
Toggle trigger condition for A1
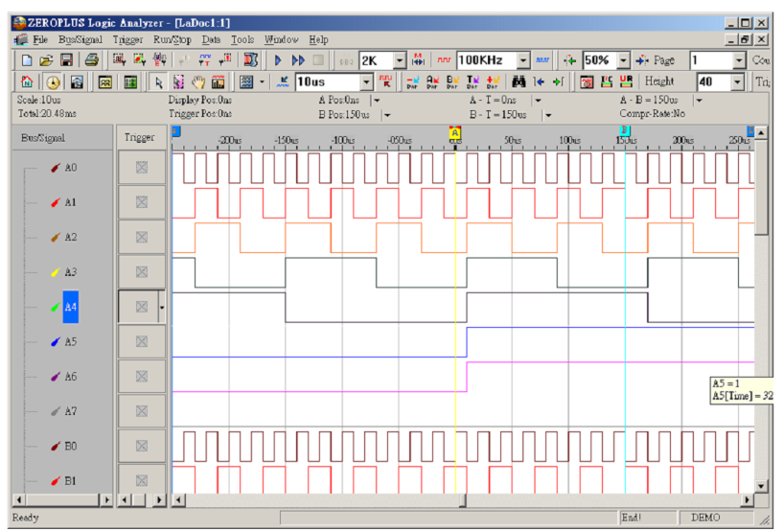142,202
